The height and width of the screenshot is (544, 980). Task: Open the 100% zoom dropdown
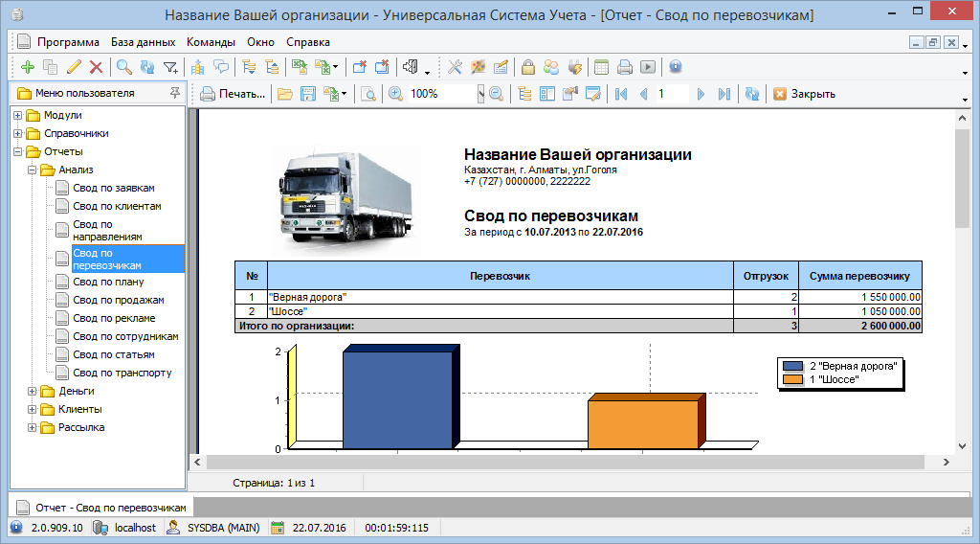pos(480,94)
